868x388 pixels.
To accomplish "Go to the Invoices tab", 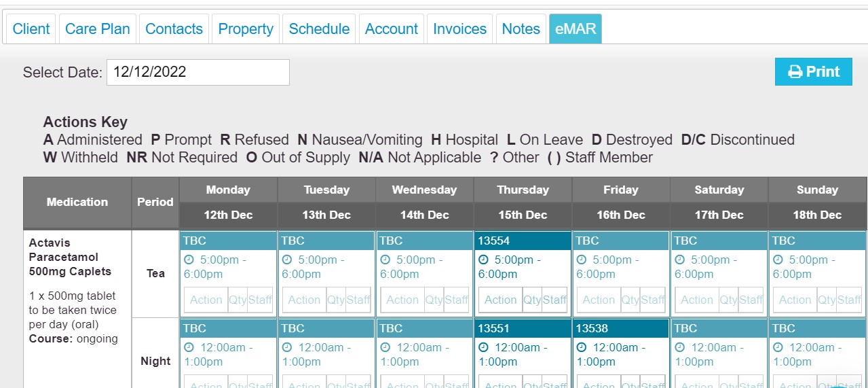I will pos(459,29).
